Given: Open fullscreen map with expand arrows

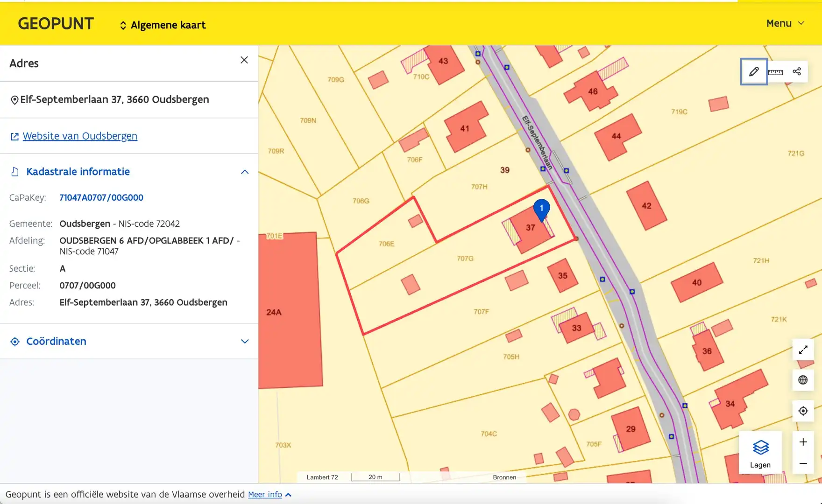Looking at the screenshot, I should (803, 350).
